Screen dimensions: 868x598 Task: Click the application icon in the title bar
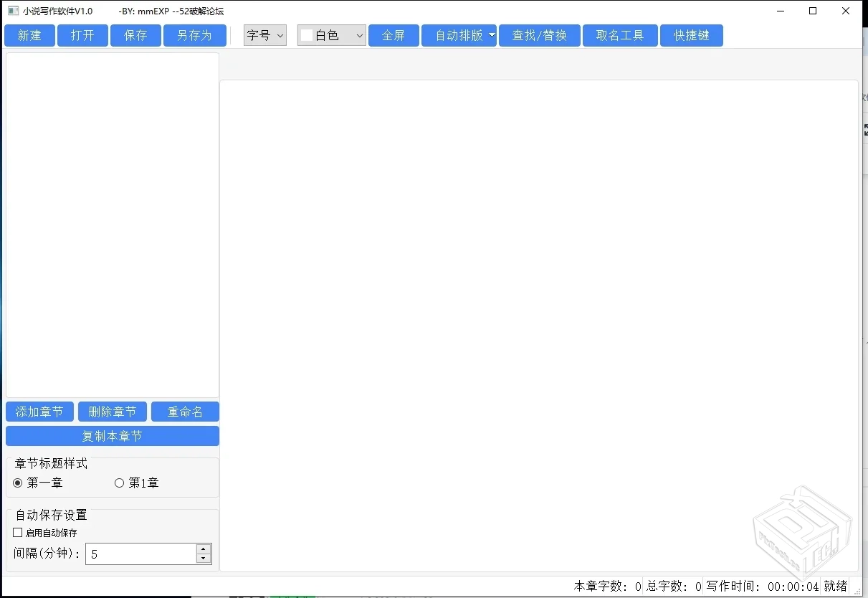12,11
